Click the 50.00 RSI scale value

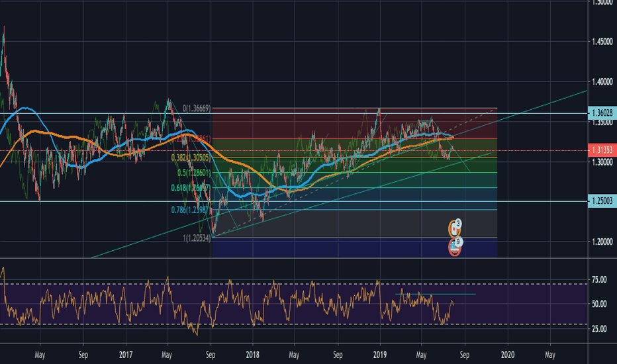tap(599, 304)
